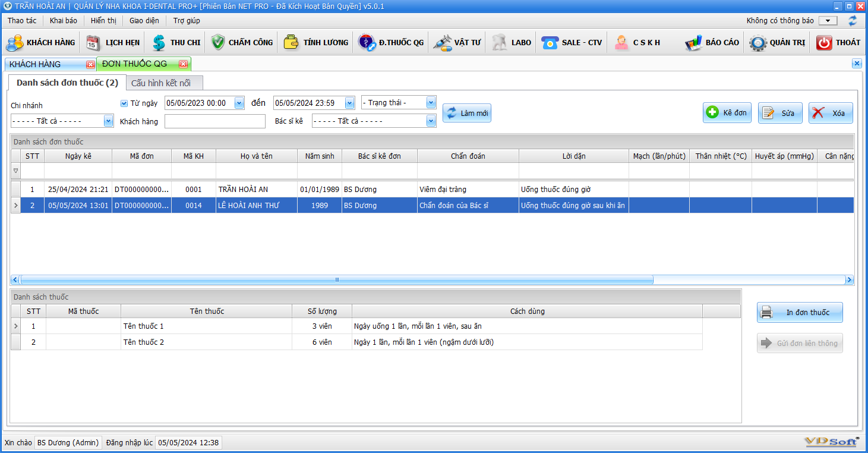
Task: Open the Giao diện menu
Action: click(144, 20)
